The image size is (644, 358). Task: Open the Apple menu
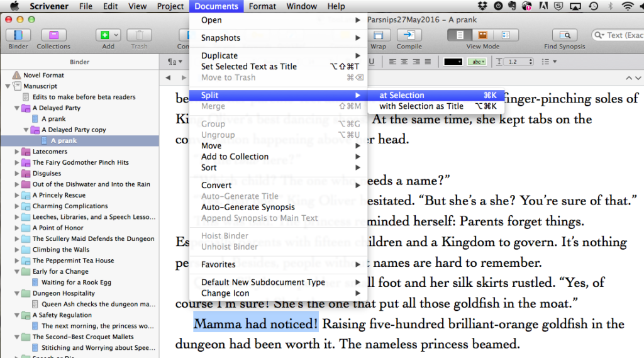14,6
